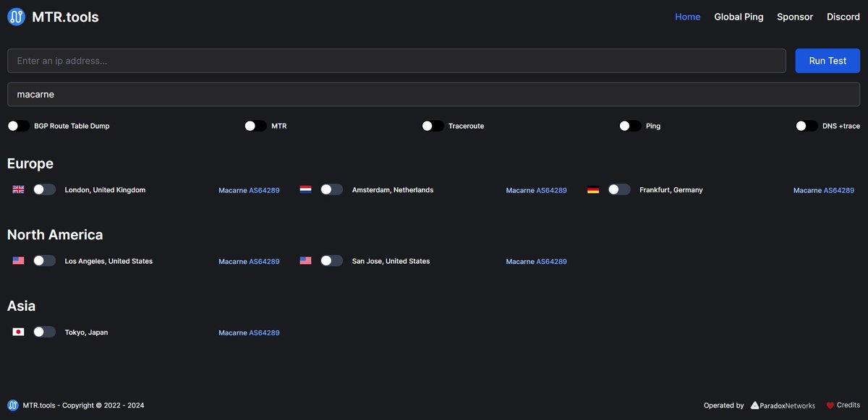This screenshot has height=420, width=868.
Task: Click the 'Traceroute' label text
Action: click(466, 126)
